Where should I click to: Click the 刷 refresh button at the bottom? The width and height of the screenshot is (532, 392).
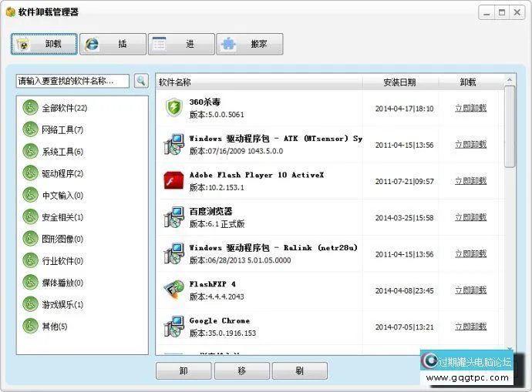click(x=300, y=370)
